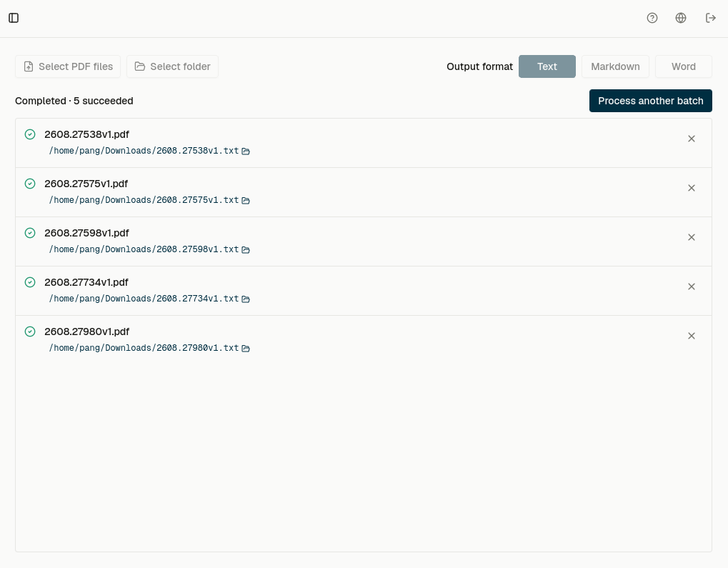Image resolution: width=728 pixels, height=568 pixels.
Task: Open the language globe icon
Action: click(x=681, y=18)
